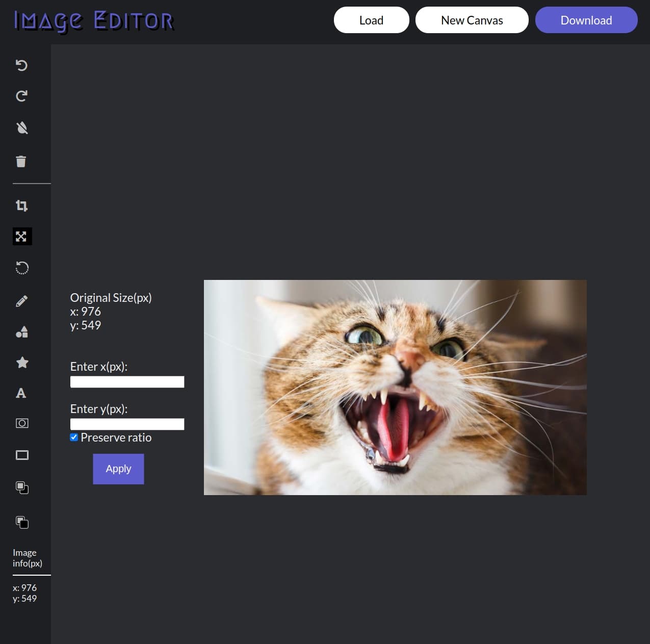650x644 pixels.
Task: Select the Resize tool
Action: 21,236
